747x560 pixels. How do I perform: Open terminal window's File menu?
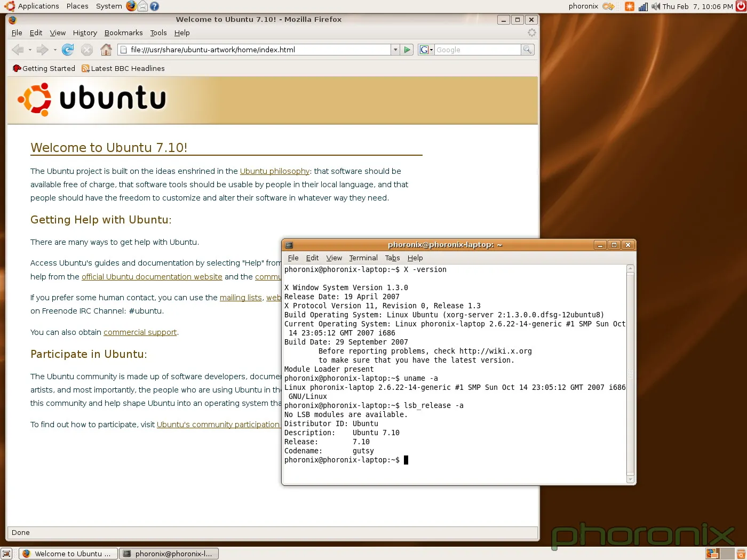293,258
